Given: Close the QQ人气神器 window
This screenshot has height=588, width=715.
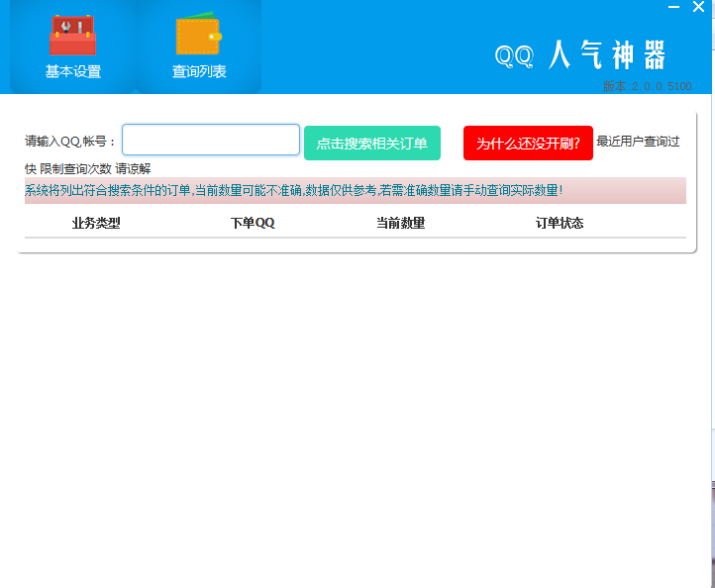Looking at the screenshot, I should click(x=698, y=7).
